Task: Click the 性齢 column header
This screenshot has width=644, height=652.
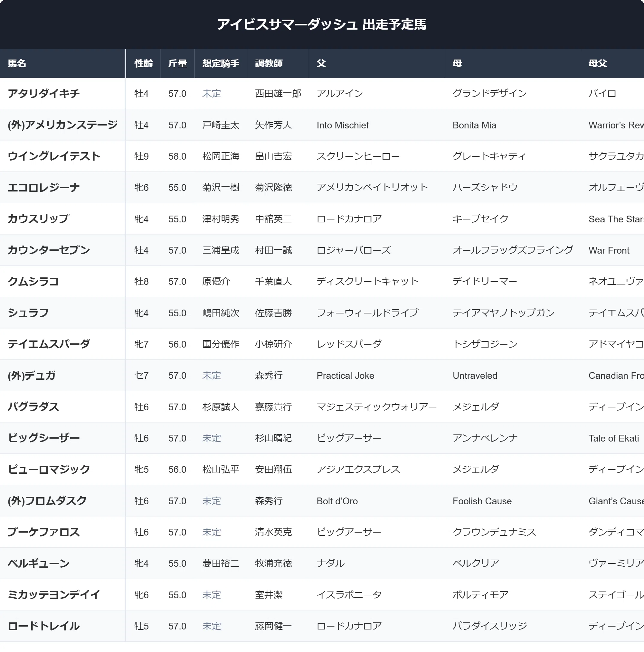Action: (x=143, y=63)
